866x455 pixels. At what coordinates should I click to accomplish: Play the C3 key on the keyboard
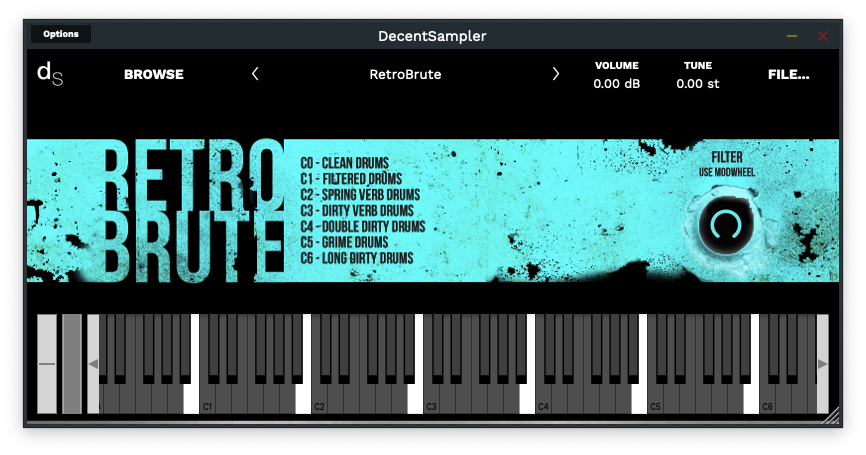tap(431, 400)
